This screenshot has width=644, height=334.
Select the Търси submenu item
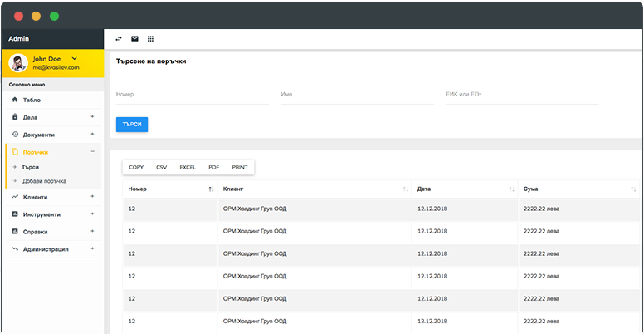(31, 167)
